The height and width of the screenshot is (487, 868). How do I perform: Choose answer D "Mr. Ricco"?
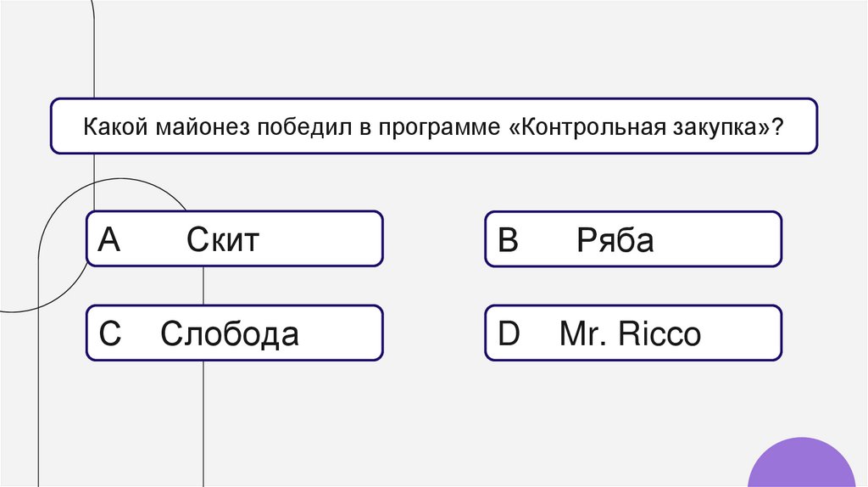pyautogui.click(x=632, y=333)
